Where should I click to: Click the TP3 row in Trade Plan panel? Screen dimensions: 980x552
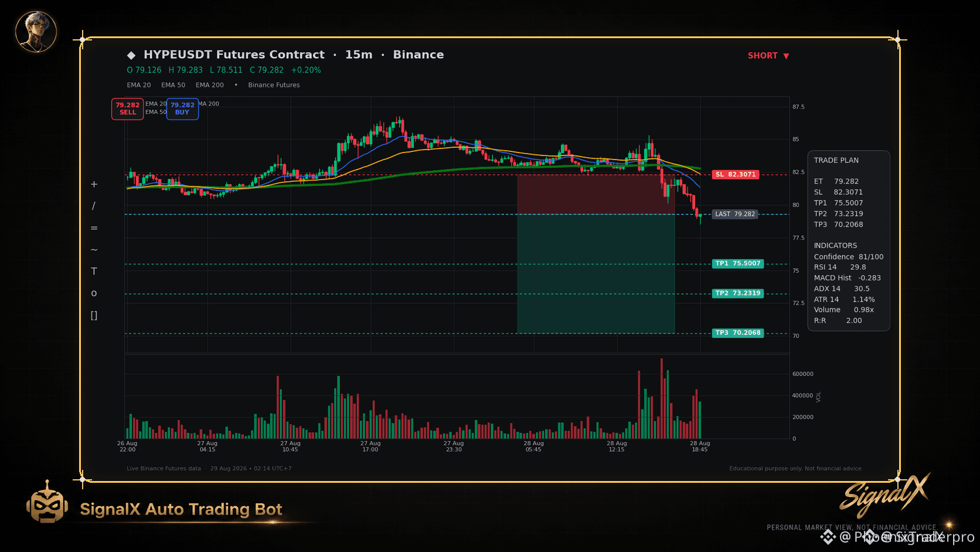(x=838, y=225)
